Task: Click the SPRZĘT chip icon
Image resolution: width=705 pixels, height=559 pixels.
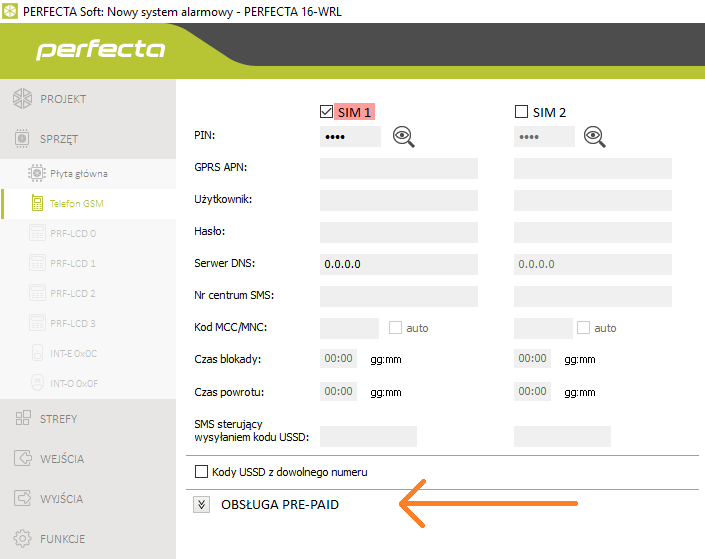Action: pos(22,139)
